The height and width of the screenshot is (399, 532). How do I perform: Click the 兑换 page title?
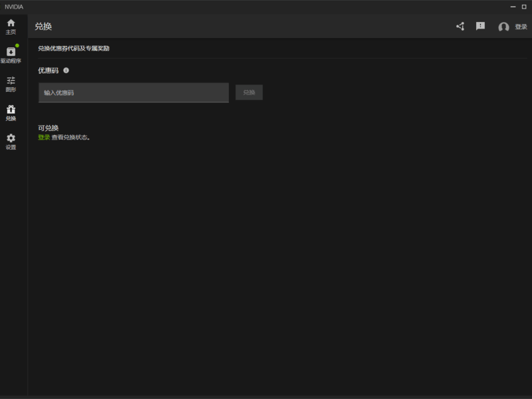[x=43, y=26]
